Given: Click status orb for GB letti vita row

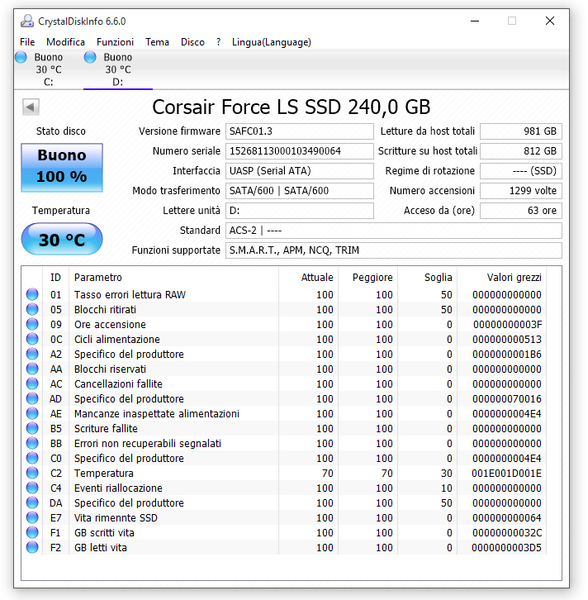Looking at the screenshot, I should click(32, 548).
